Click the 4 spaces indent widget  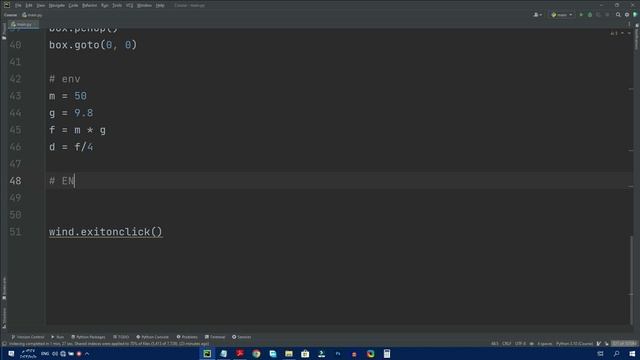(544, 344)
